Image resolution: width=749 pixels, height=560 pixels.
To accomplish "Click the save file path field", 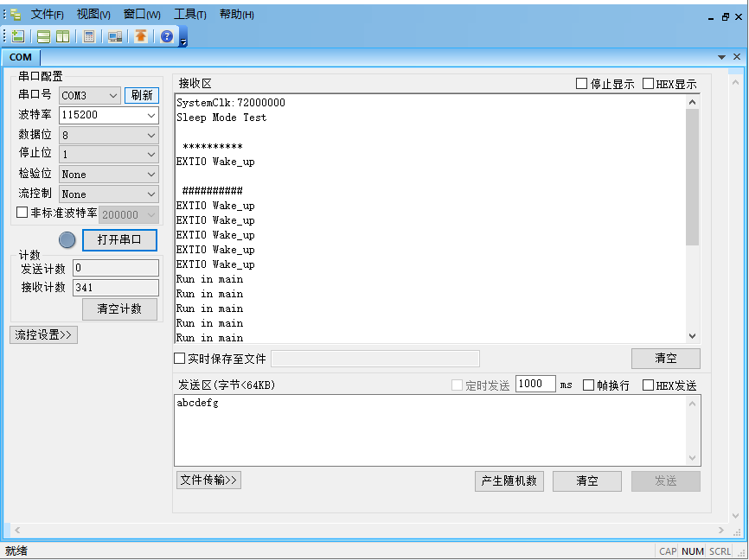I will (375, 359).
